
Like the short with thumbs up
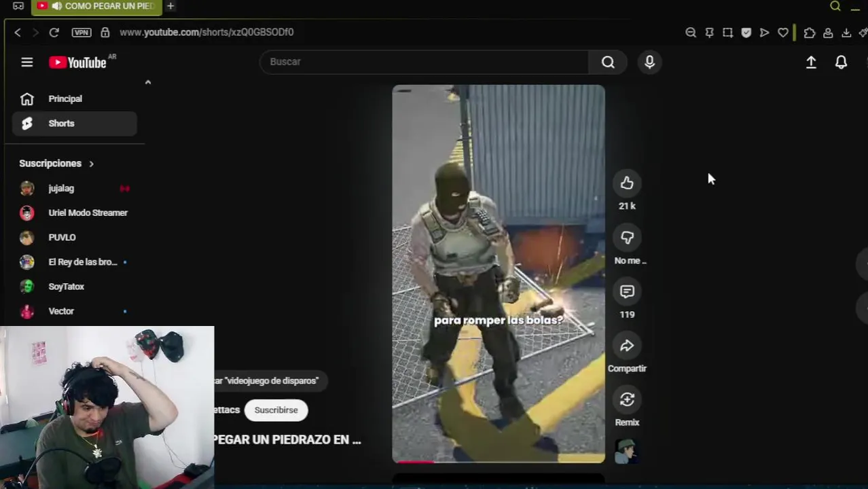point(627,183)
